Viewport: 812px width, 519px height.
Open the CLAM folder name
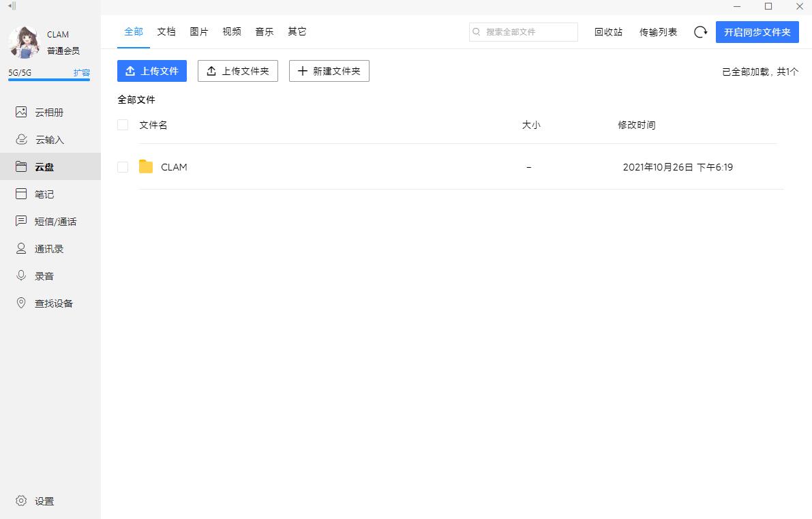tap(174, 167)
